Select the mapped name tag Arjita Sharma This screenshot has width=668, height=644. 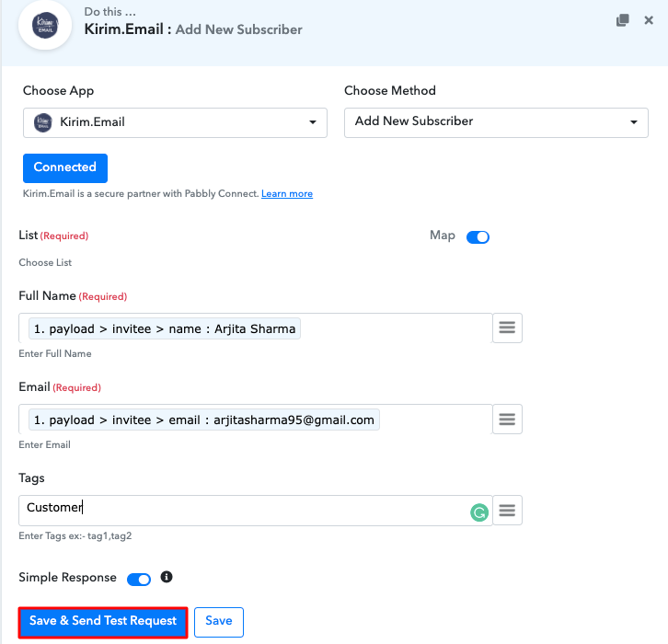tap(165, 328)
